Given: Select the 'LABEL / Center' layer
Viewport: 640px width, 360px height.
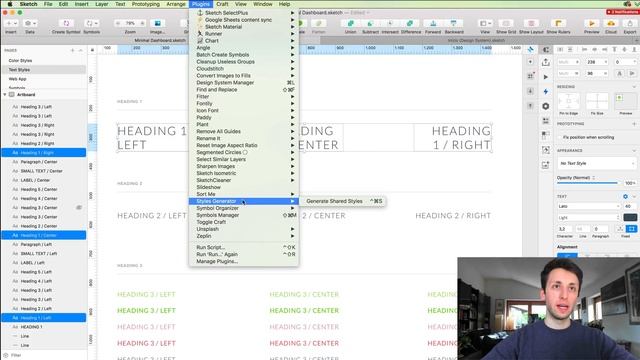Looking at the screenshot, I should pyautogui.click(x=44, y=180).
